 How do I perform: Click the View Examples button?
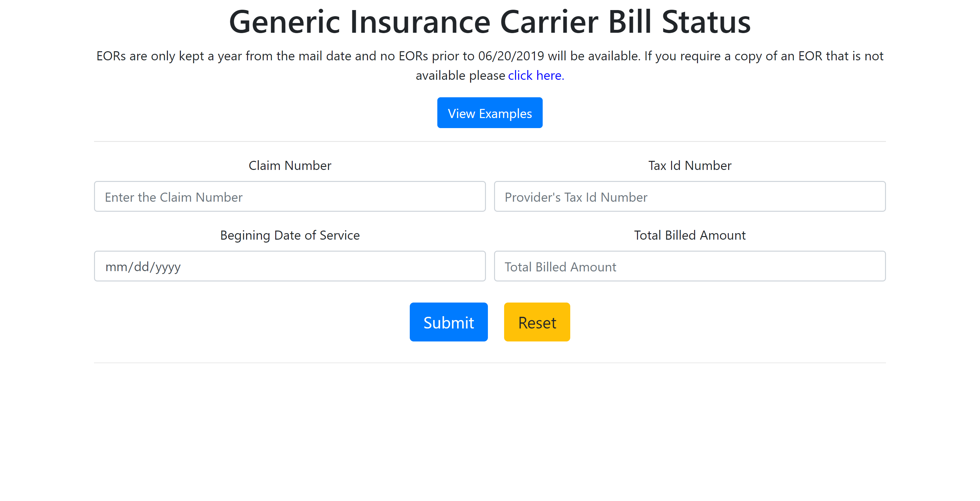[490, 113]
